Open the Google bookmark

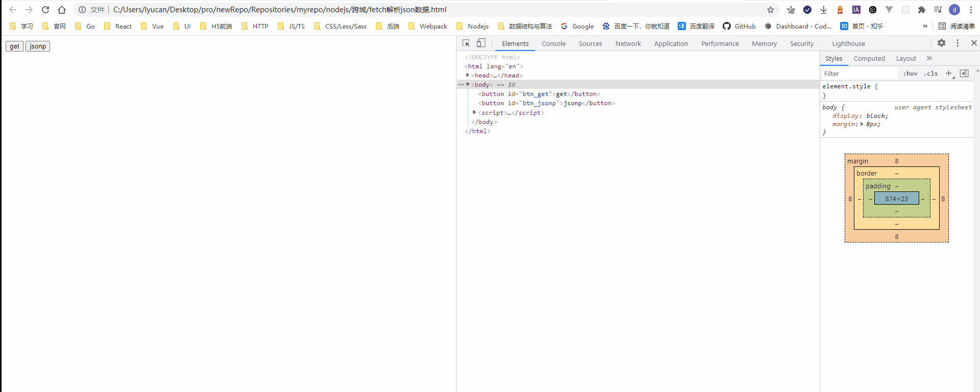(x=577, y=26)
